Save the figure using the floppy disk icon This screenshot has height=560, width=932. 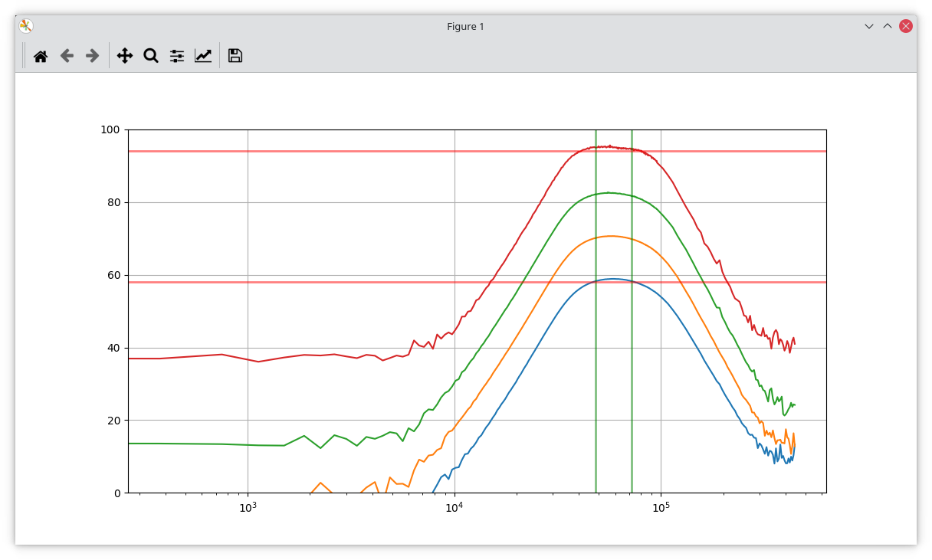click(x=235, y=55)
